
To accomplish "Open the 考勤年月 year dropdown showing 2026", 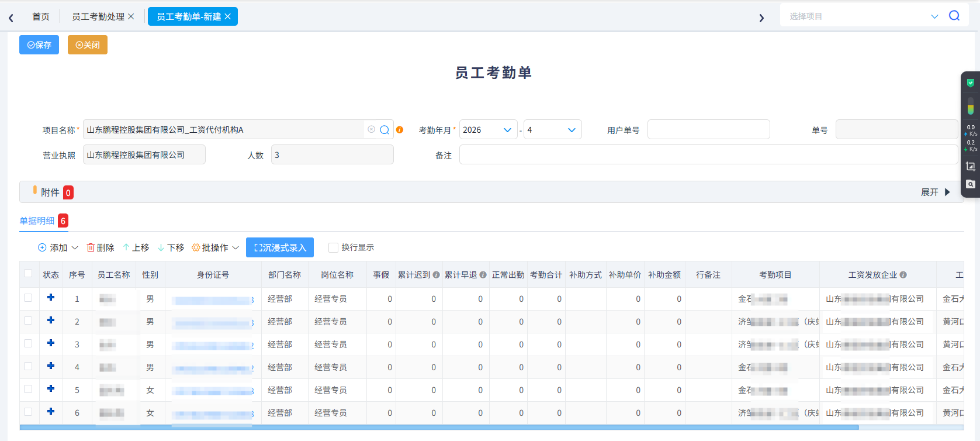I will coord(489,130).
